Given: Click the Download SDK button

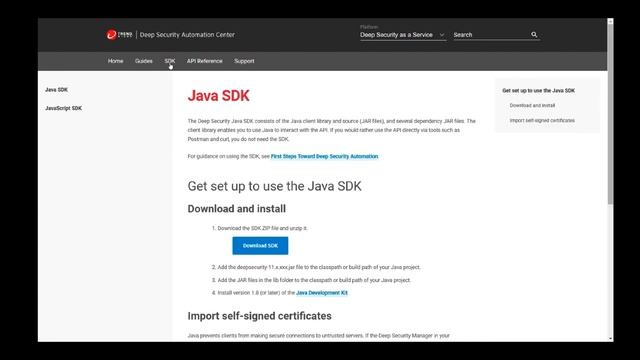Looking at the screenshot, I should coord(260,246).
